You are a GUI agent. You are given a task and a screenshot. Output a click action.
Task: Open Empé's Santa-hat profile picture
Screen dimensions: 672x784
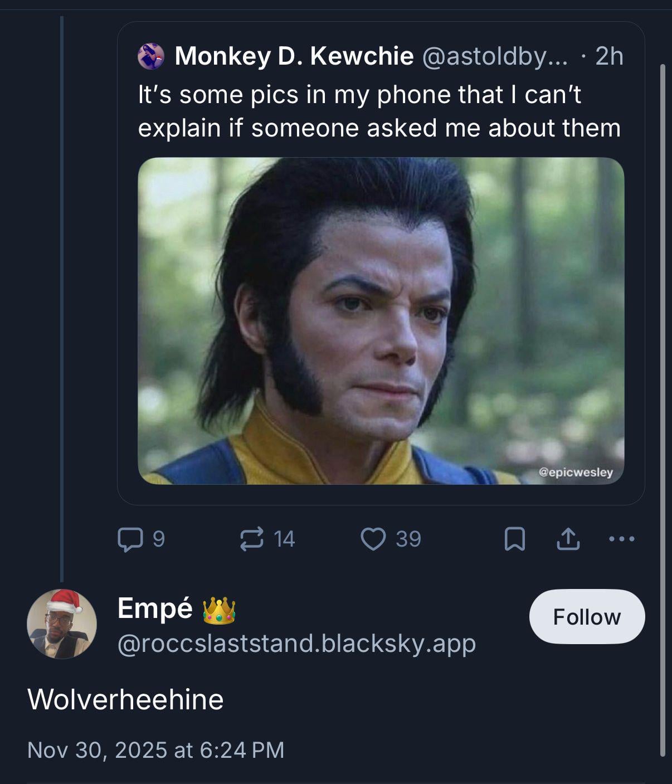click(x=62, y=624)
